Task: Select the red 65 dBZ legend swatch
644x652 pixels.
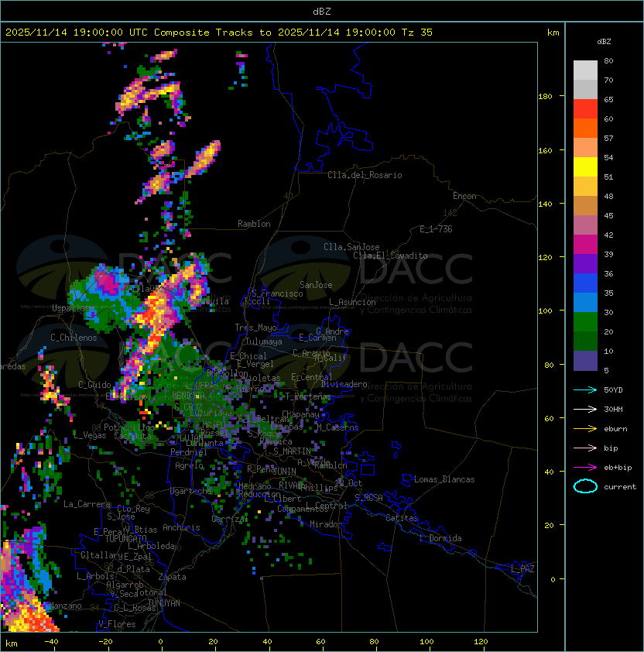Action: [x=585, y=108]
